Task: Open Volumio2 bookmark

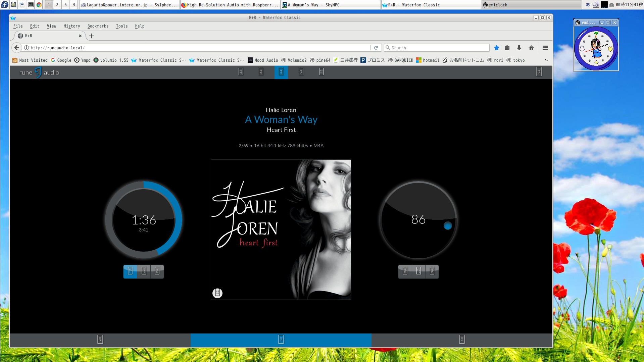Action: [294, 60]
